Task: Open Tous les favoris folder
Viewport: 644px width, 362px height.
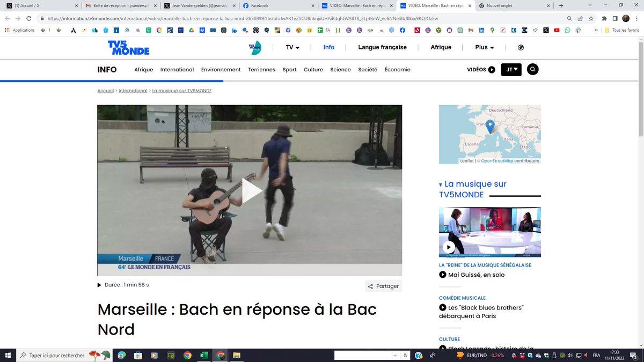Action: click(622, 30)
